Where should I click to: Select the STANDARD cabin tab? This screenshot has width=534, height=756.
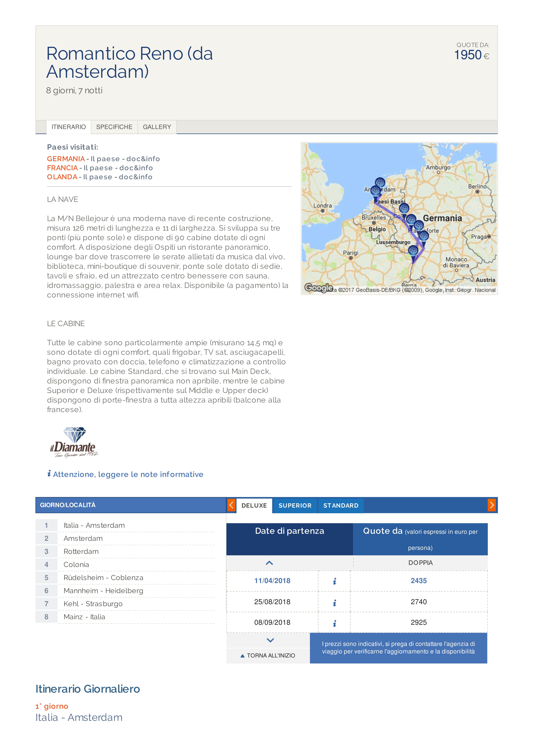[341, 505]
